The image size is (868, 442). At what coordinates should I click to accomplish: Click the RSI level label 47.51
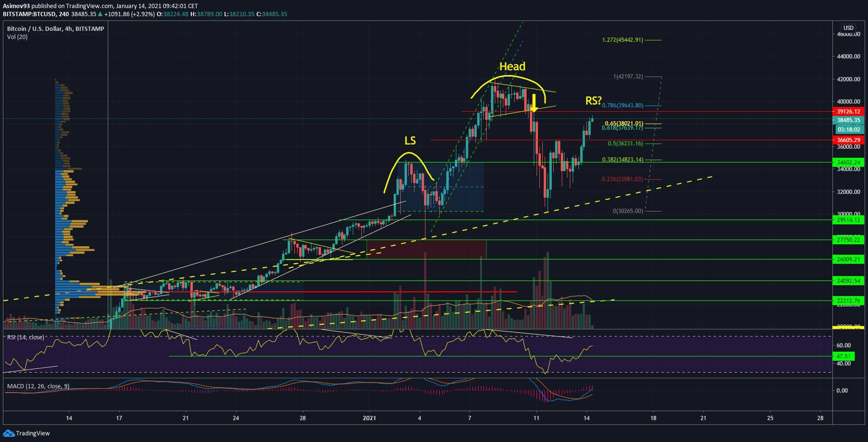pyautogui.click(x=843, y=356)
